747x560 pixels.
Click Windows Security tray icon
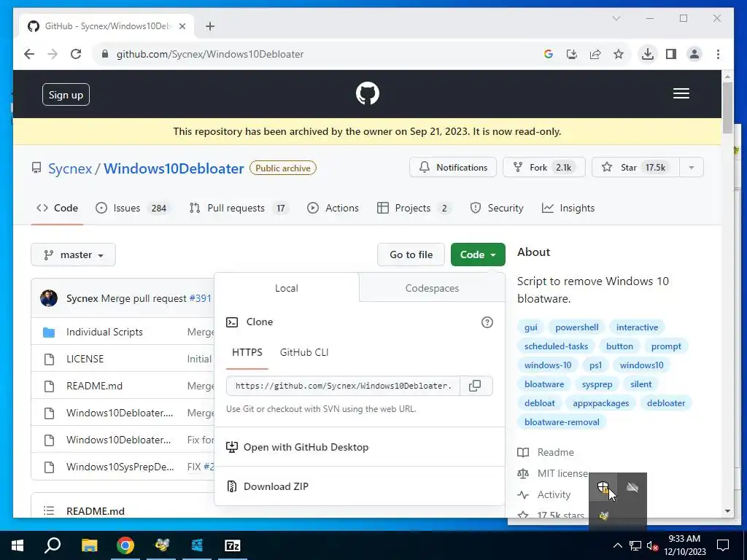tap(603, 487)
